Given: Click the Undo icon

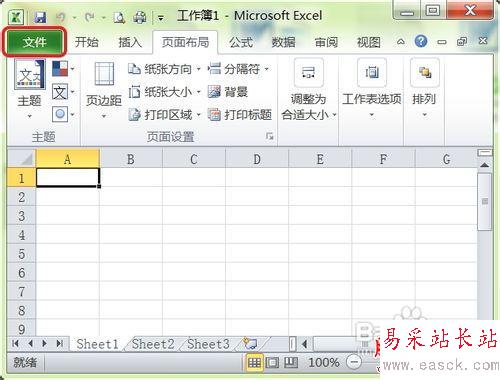Looking at the screenshot, I should pos(60,17).
